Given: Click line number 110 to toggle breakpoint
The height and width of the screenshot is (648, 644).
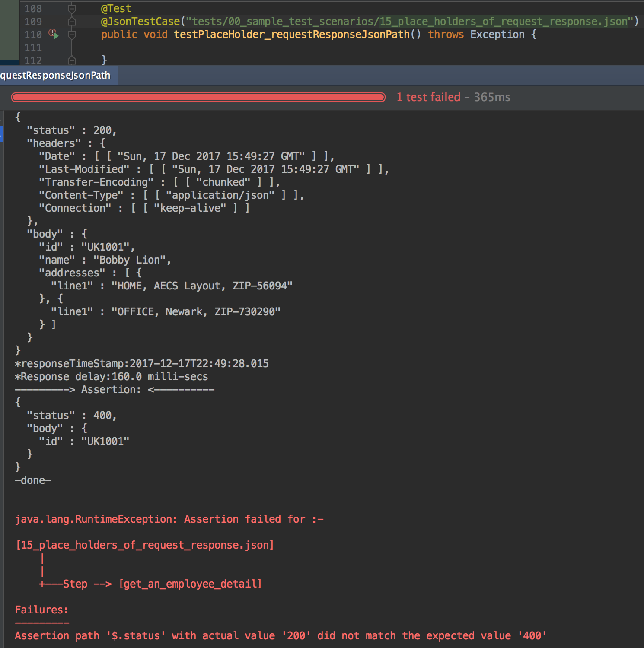Looking at the screenshot, I should click(32, 35).
